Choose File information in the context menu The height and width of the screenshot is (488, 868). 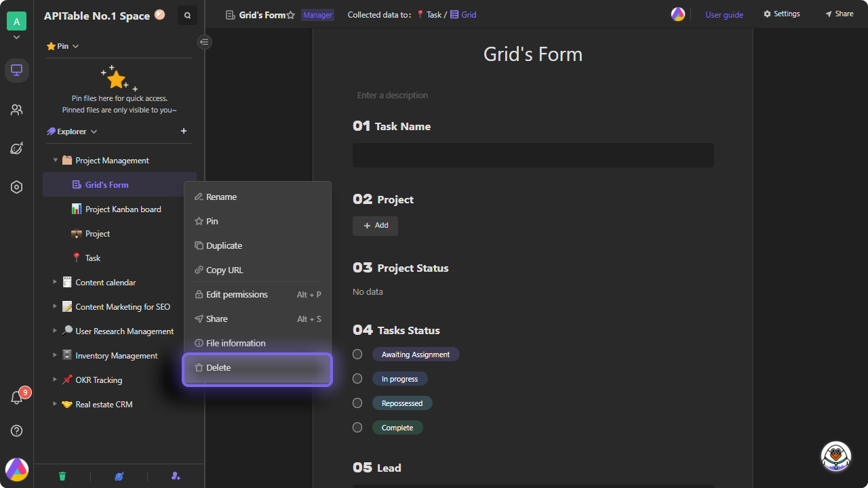258,343
